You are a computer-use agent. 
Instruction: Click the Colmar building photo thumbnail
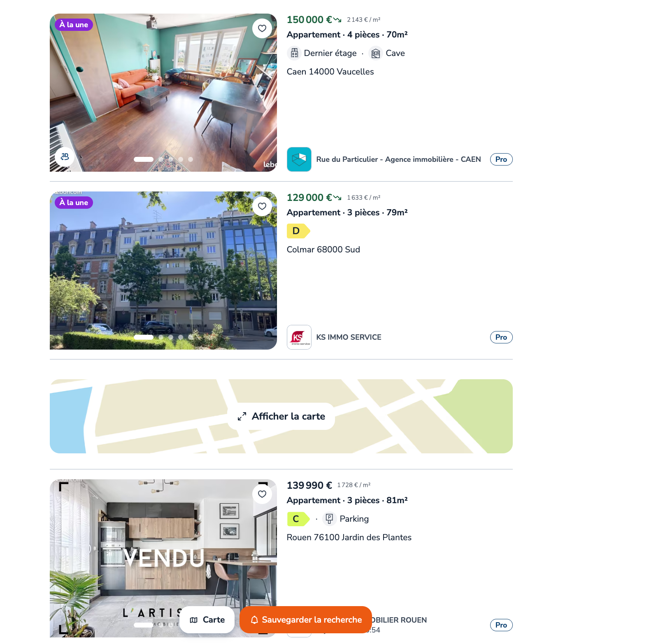click(x=163, y=271)
